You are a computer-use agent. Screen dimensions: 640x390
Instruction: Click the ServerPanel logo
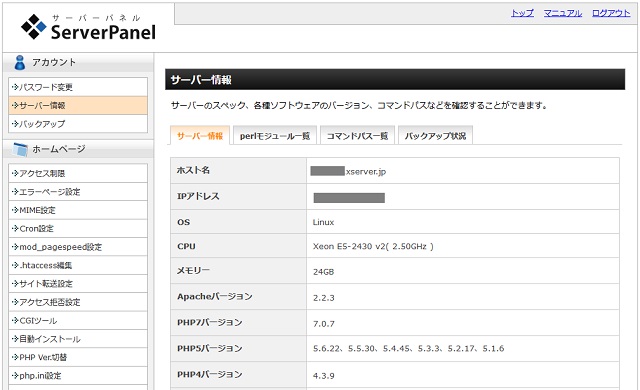click(x=89, y=27)
